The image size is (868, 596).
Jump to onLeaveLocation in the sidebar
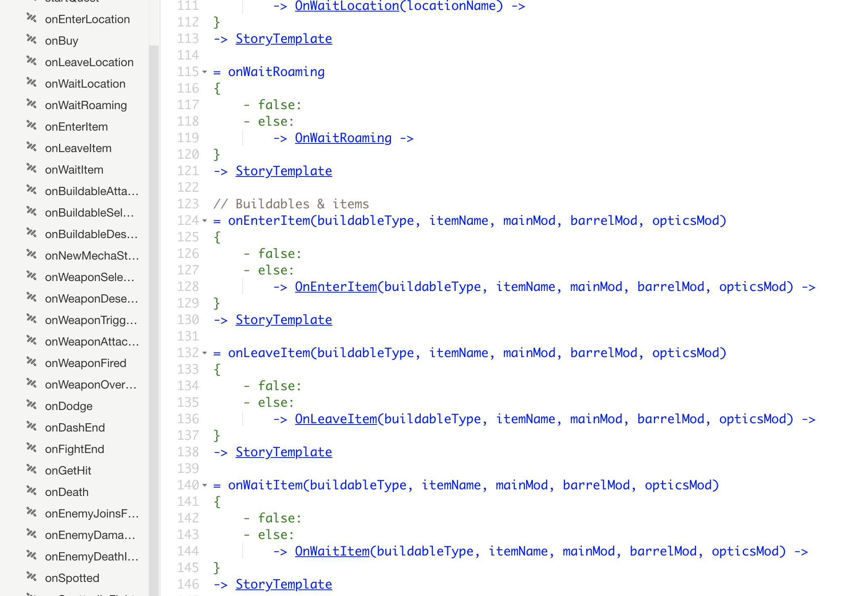(89, 62)
